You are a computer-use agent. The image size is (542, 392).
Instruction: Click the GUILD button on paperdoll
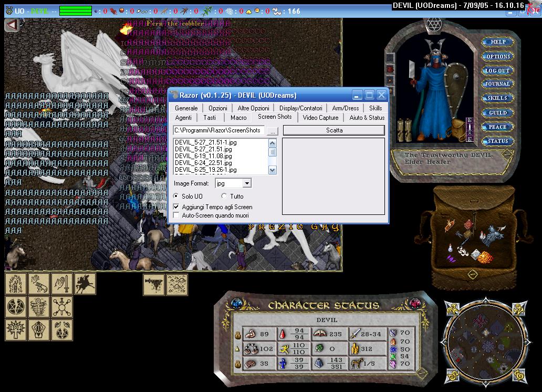coord(497,112)
